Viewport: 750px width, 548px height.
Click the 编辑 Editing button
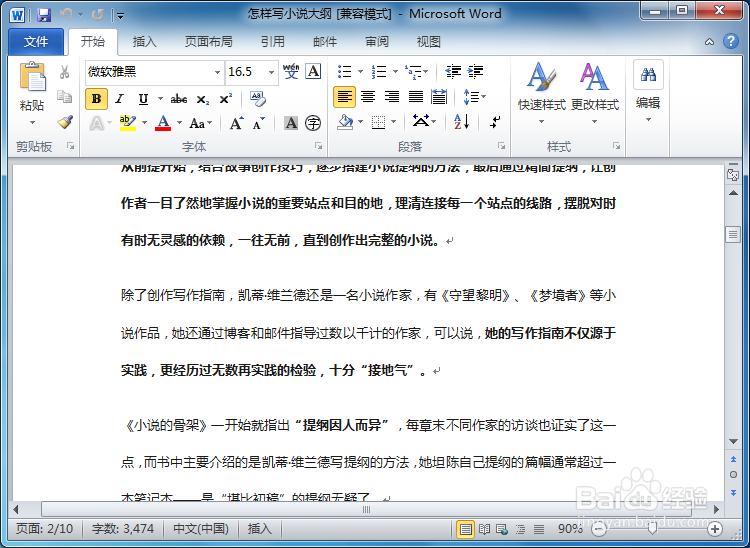[x=648, y=92]
